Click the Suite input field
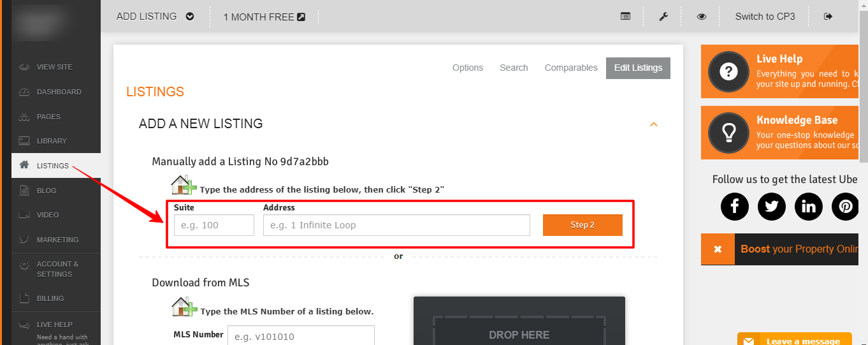Screen dimensions: 868x345 click(x=214, y=225)
